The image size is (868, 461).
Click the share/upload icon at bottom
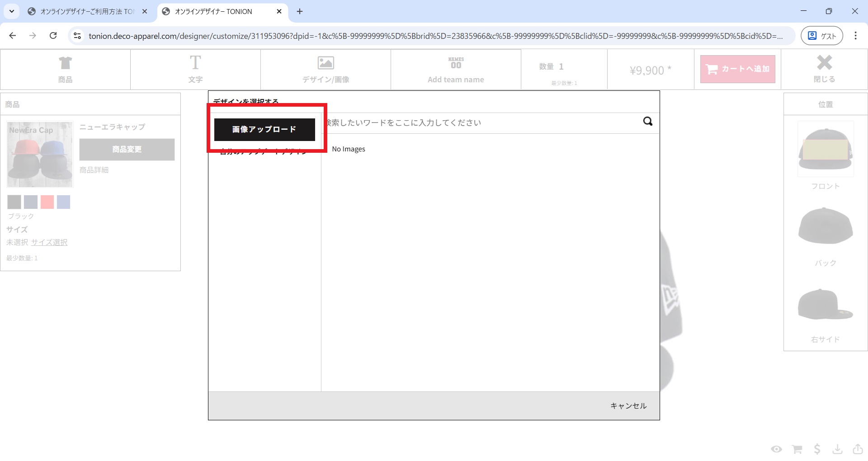click(x=858, y=449)
